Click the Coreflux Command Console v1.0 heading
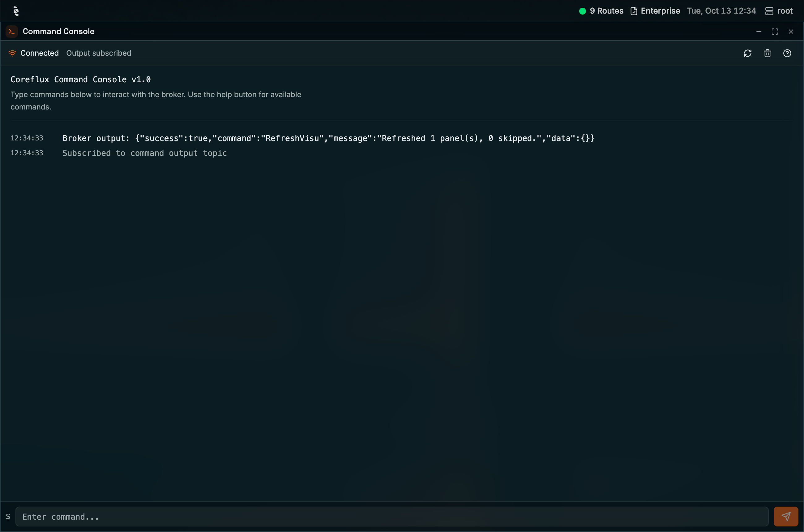This screenshot has width=804, height=532. tap(80, 79)
